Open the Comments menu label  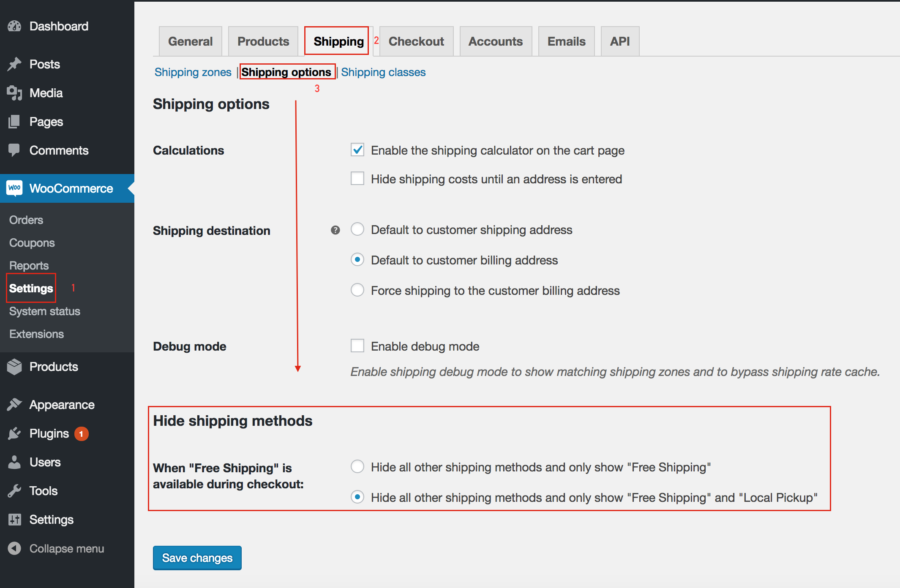(59, 150)
